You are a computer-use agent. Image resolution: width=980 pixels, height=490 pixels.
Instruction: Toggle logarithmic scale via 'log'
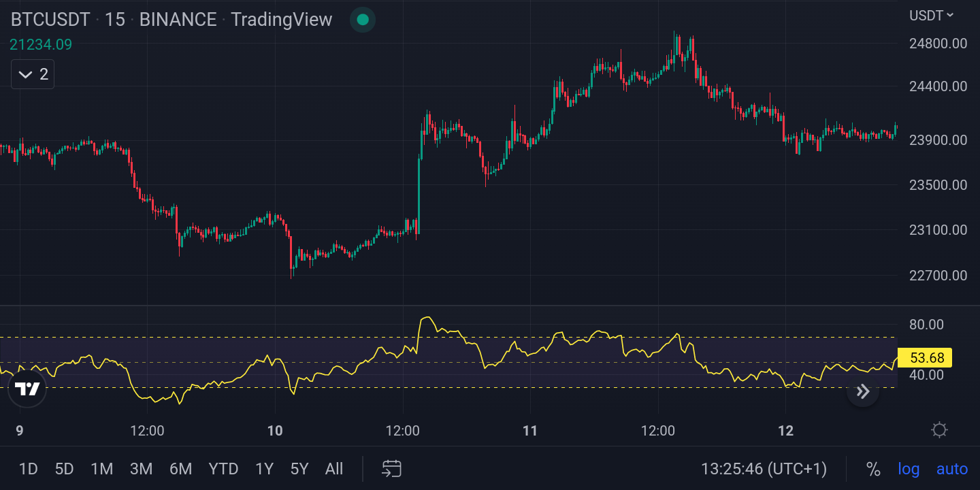pyautogui.click(x=909, y=469)
